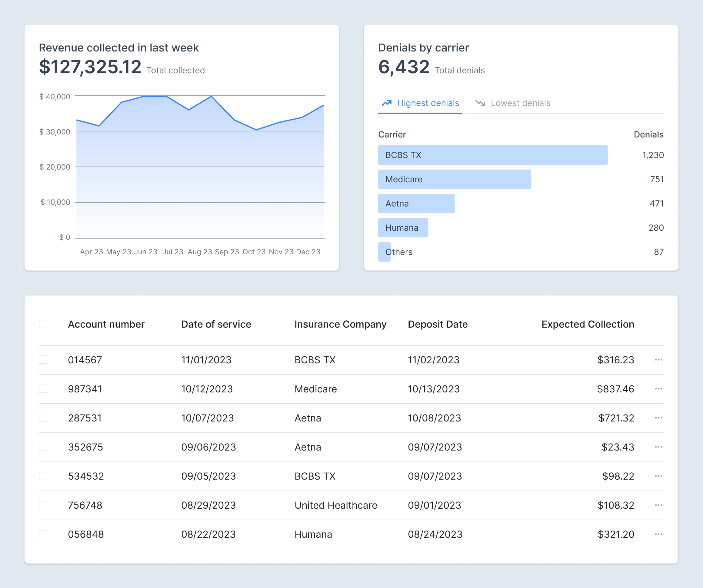The image size is (703, 588).
Task: Select the Humana denials bar
Action: click(403, 228)
